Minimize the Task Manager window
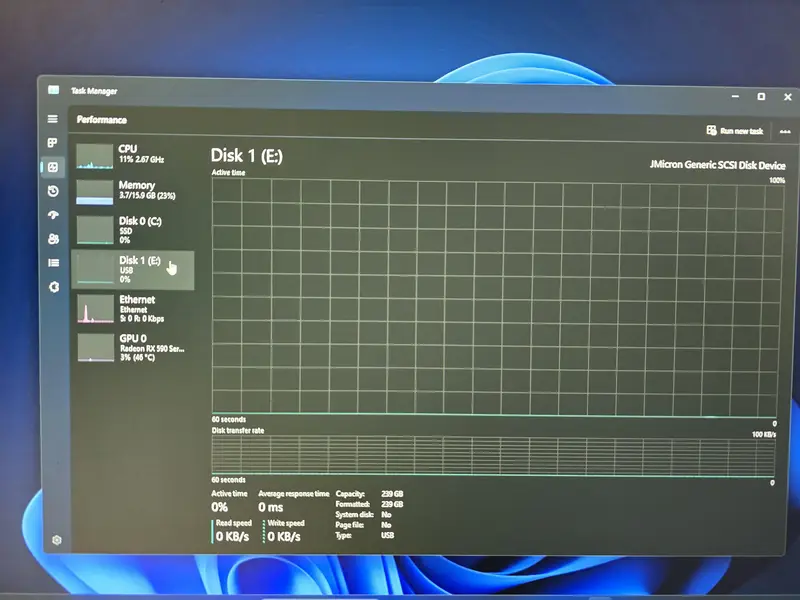Image resolution: width=800 pixels, height=600 pixels. click(735, 96)
